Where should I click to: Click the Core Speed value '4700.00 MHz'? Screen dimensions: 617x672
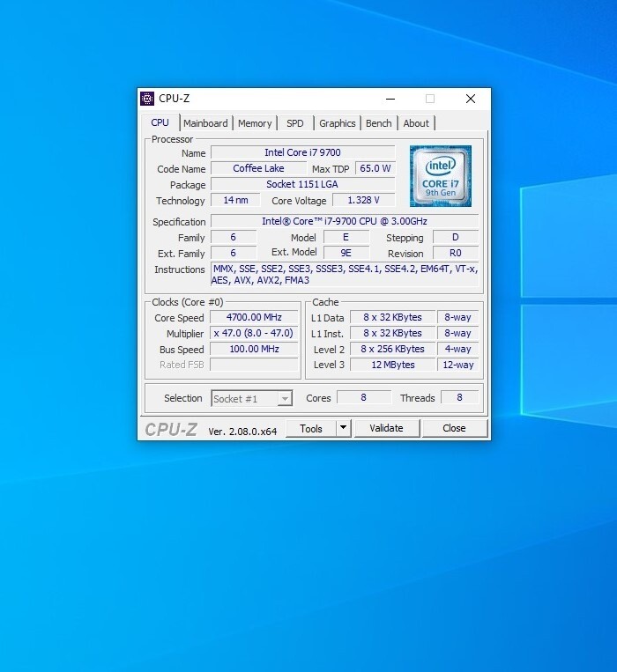[x=254, y=318]
